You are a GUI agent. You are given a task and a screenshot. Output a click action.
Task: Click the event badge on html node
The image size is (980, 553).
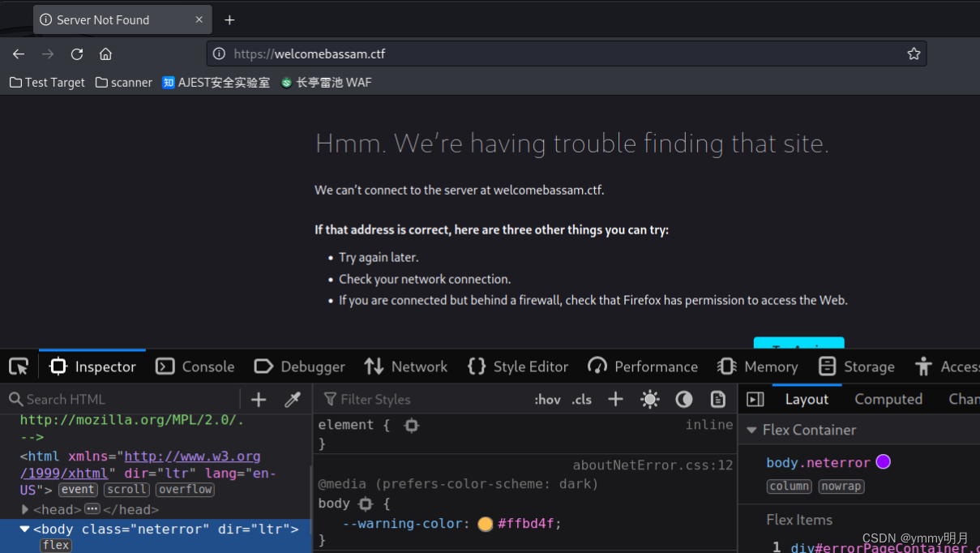tap(78, 490)
